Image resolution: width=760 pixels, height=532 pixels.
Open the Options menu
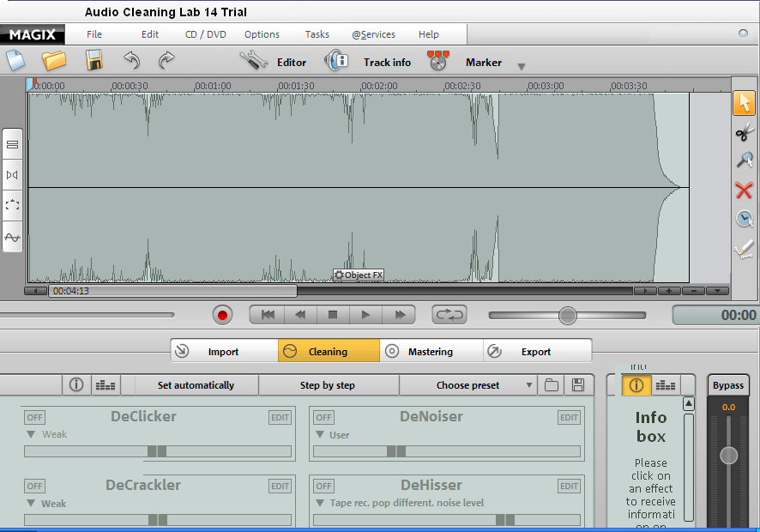tap(262, 34)
